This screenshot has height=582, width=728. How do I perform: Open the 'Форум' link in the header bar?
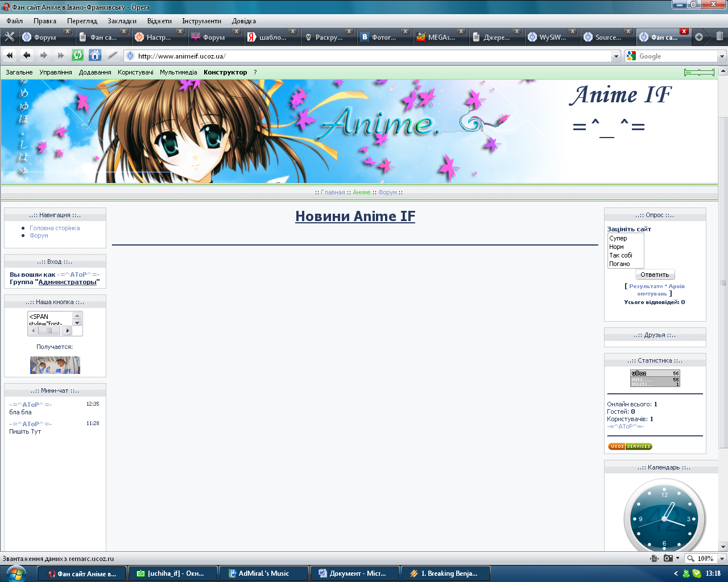[x=387, y=192]
